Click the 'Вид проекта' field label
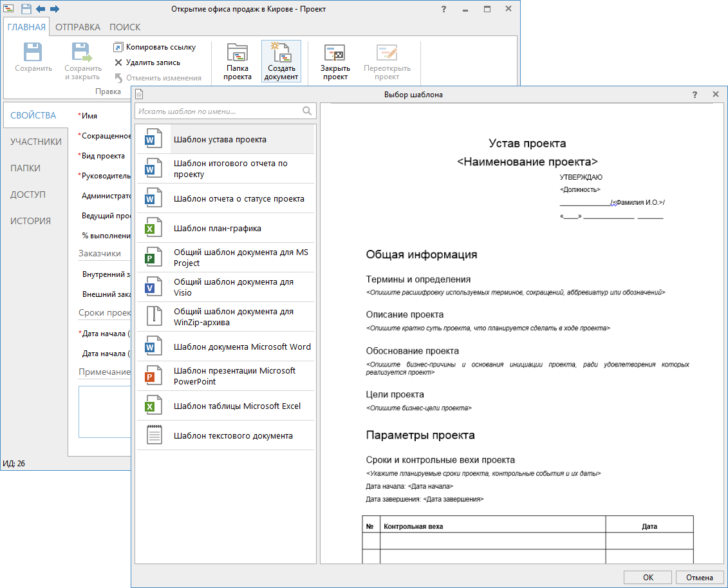Screen dimensions: 728x588 point(103,156)
